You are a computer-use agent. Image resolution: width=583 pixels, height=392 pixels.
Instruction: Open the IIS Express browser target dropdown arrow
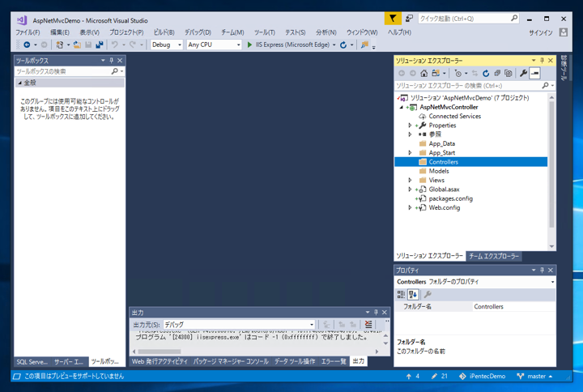tap(334, 45)
